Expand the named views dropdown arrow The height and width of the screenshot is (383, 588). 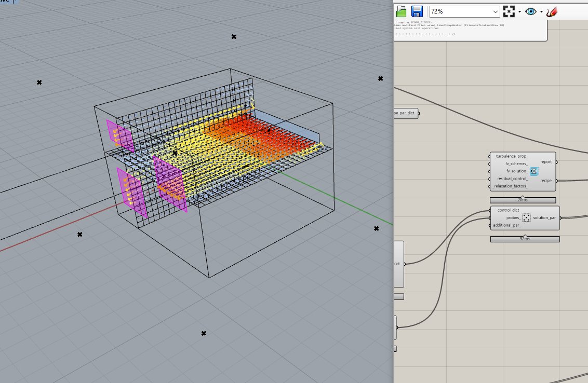(x=541, y=11)
